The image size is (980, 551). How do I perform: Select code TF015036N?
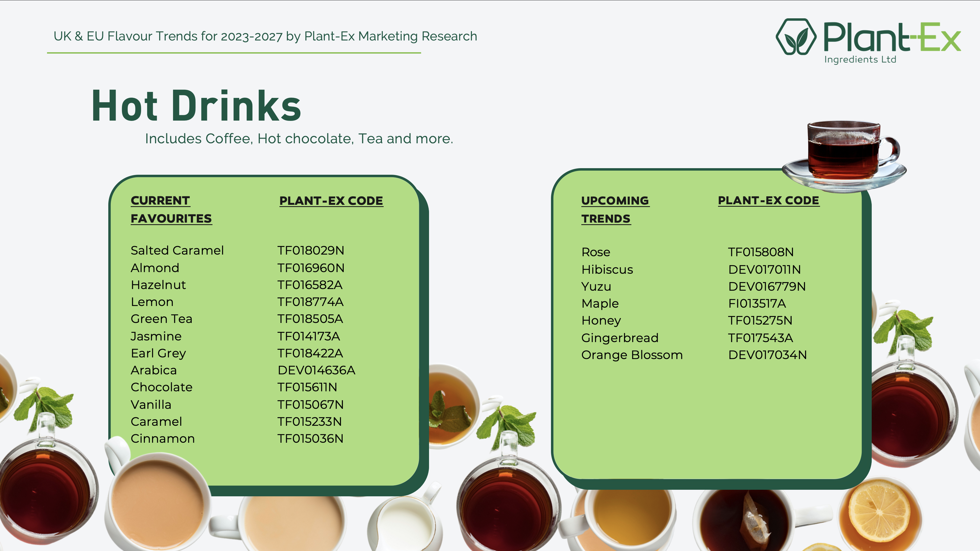click(x=310, y=438)
